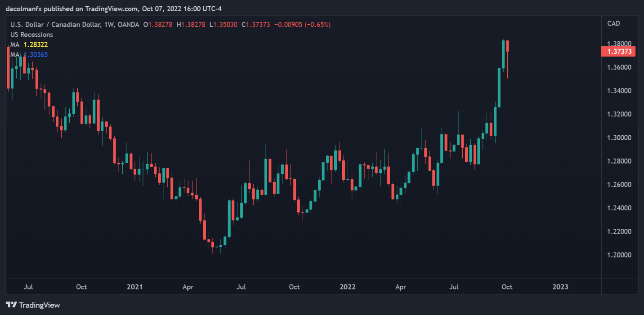The height and width of the screenshot is (315, 644).
Task: Click the 2021 time axis label
Action: click(x=134, y=287)
